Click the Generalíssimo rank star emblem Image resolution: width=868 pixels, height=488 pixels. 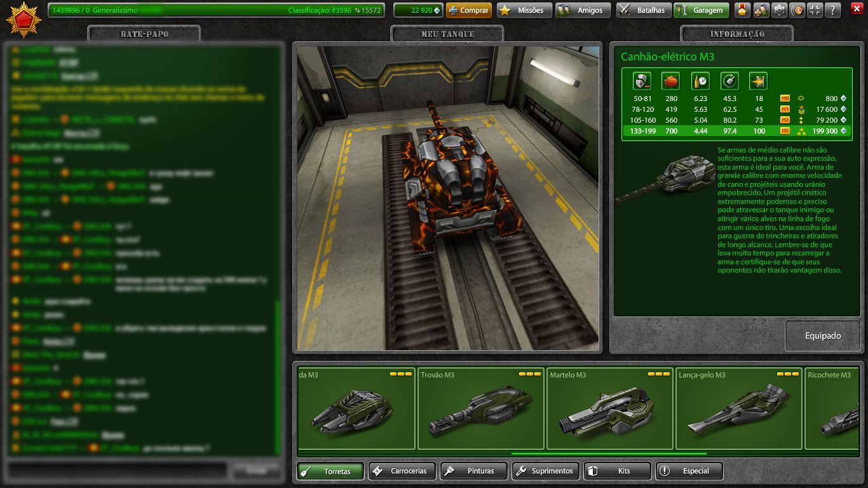pos(24,20)
